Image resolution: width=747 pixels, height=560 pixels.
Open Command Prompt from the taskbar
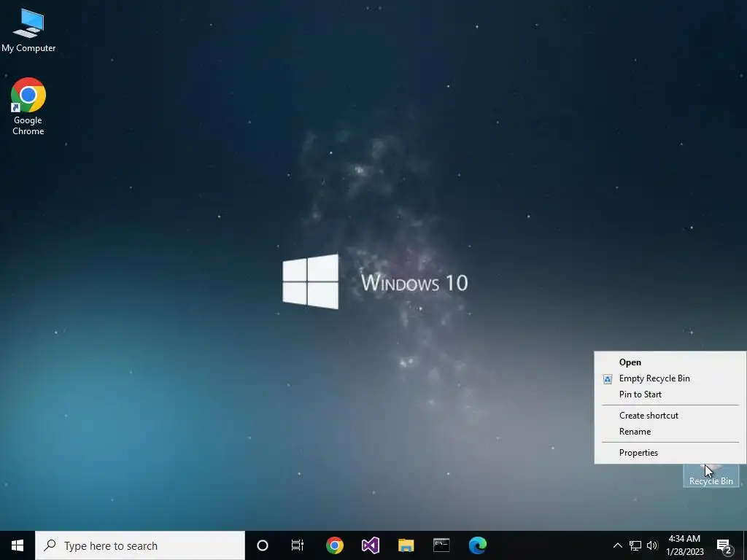tap(441, 545)
